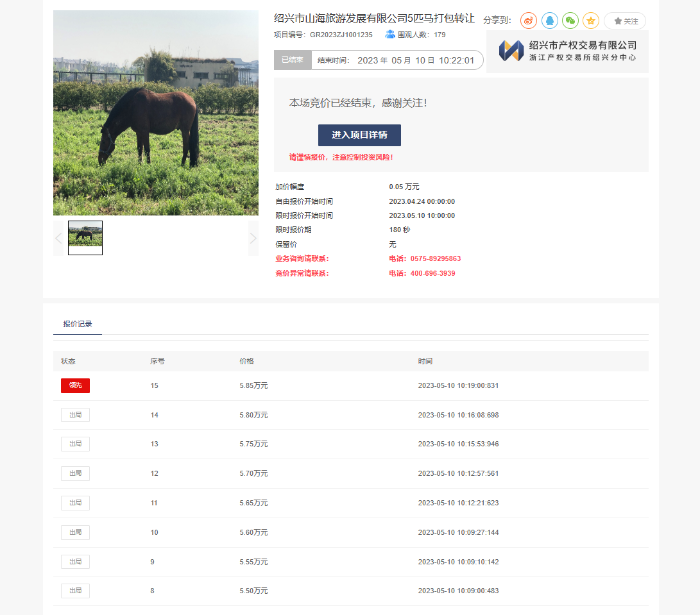700x615 pixels.
Task: Click price 5.85万元
Action: (x=253, y=385)
